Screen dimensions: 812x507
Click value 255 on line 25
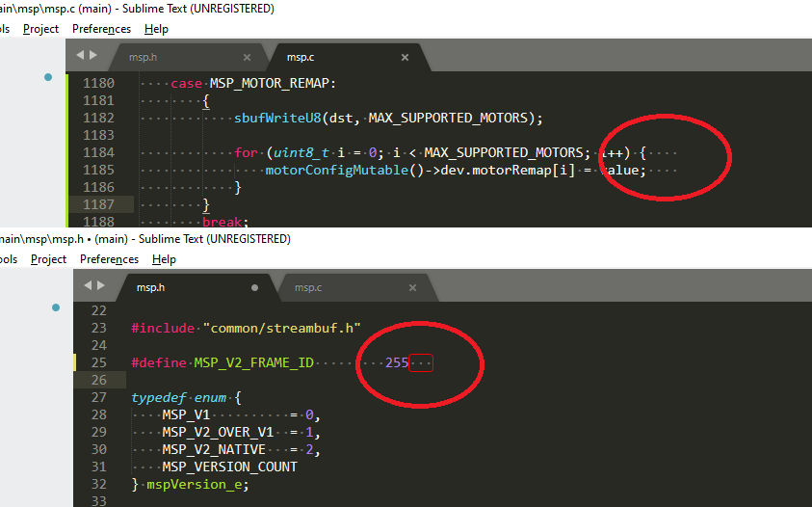click(397, 362)
